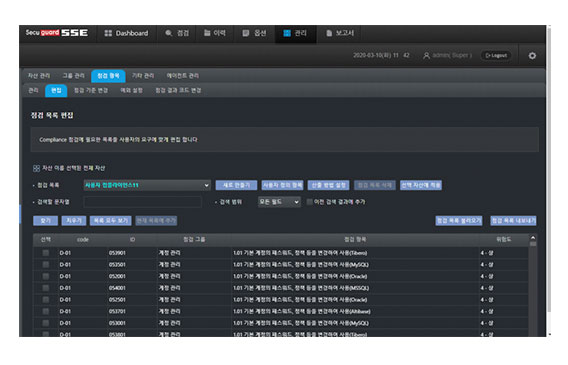Viewport: 568px width, 365px height.
Task: Click the report document icon in top navigation
Action: click(x=329, y=33)
